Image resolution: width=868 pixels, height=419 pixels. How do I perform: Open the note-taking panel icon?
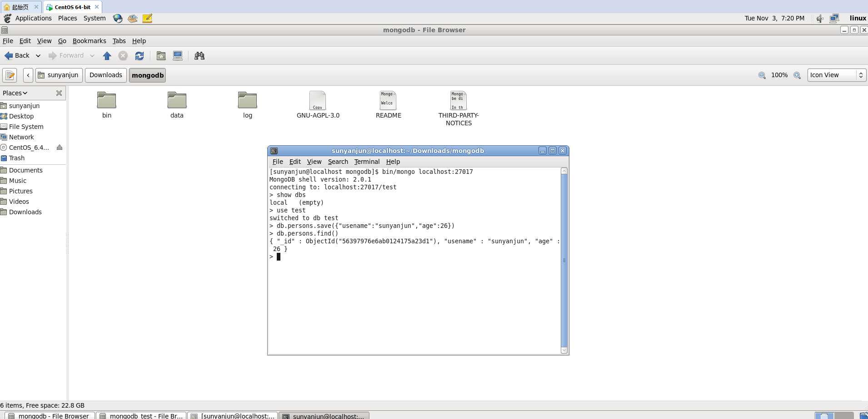[147, 18]
